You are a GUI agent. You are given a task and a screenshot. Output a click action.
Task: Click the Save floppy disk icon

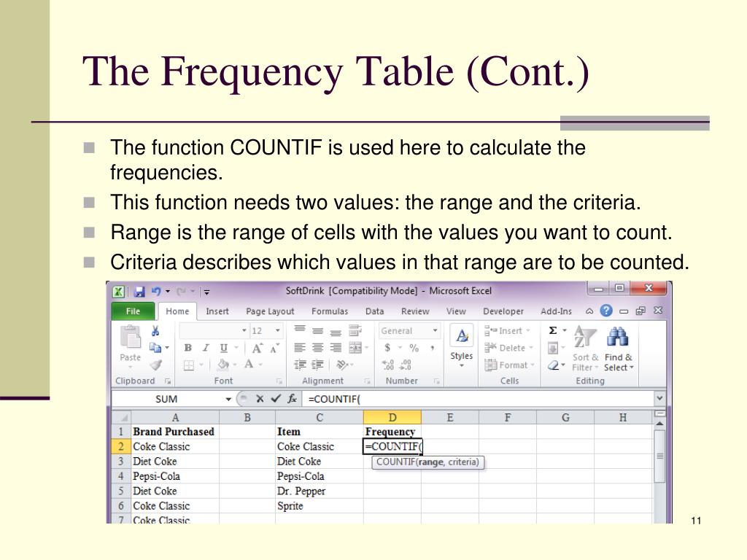(139, 292)
